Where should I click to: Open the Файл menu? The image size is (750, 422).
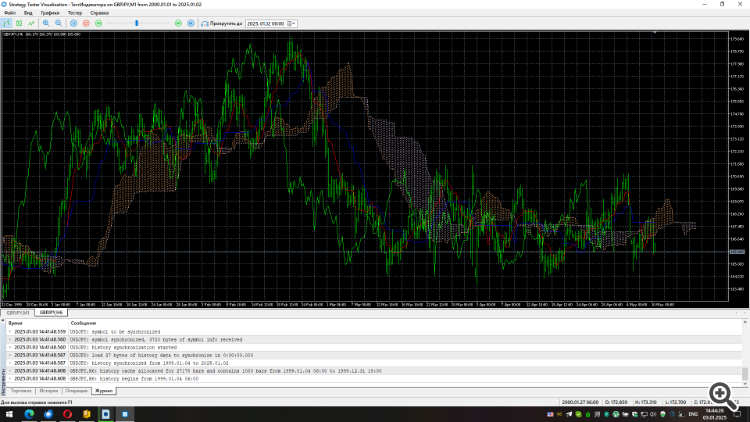(10, 13)
